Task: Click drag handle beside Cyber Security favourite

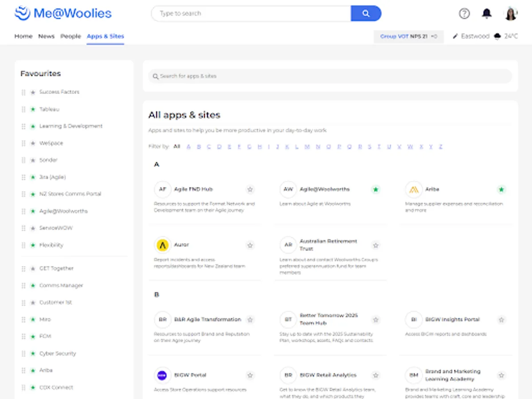Action: pyautogui.click(x=23, y=353)
